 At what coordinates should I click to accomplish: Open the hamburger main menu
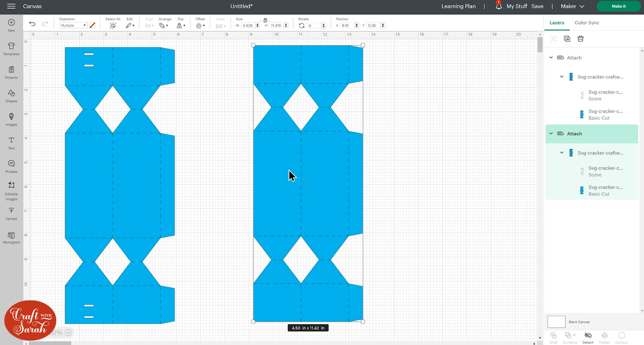coord(12,6)
